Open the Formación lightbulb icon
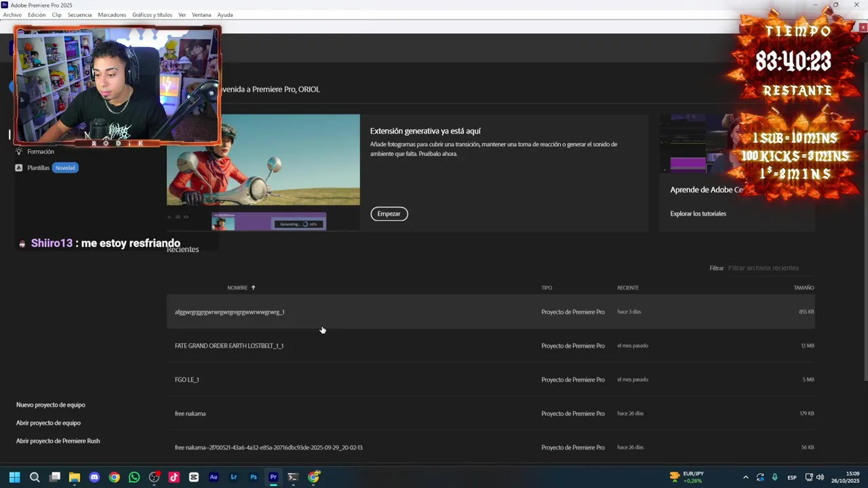The image size is (868, 488). pyautogui.click(x=19, y=152)
